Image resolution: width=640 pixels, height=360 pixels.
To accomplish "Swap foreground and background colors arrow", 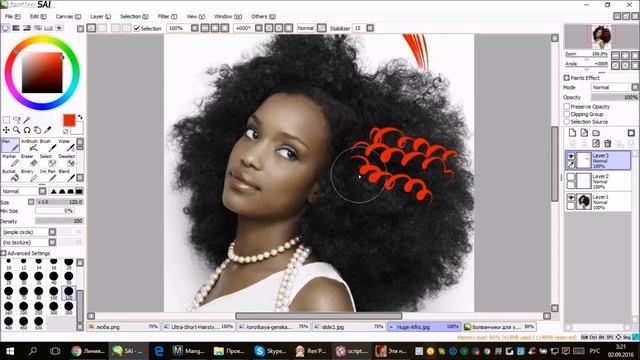I will tap(80, 117).
